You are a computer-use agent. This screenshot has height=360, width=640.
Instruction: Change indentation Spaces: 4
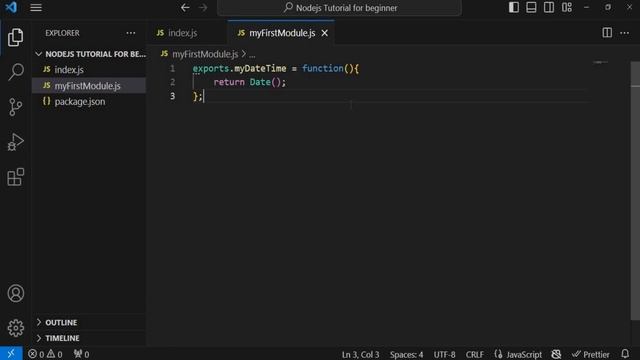406,354
